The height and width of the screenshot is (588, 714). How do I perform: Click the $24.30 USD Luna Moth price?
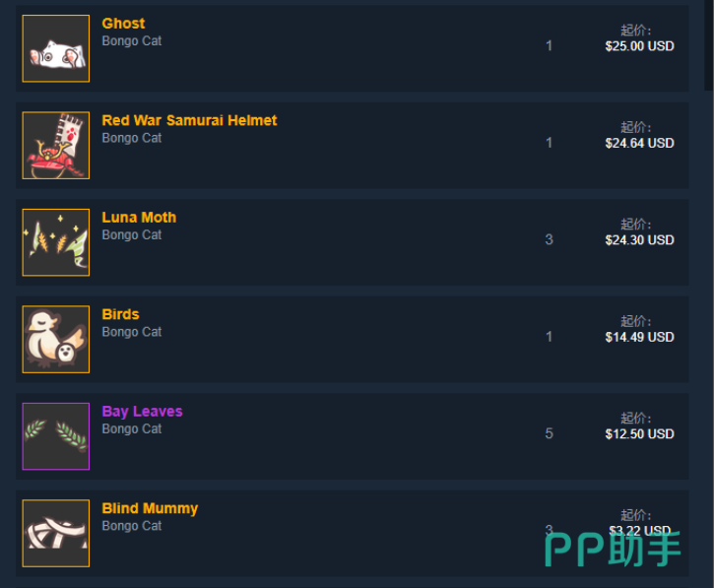[x=639, y=240]
